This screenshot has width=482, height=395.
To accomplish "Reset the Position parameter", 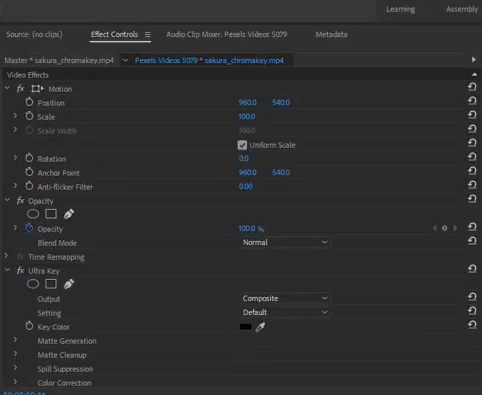I will click(x=472, y=101).
